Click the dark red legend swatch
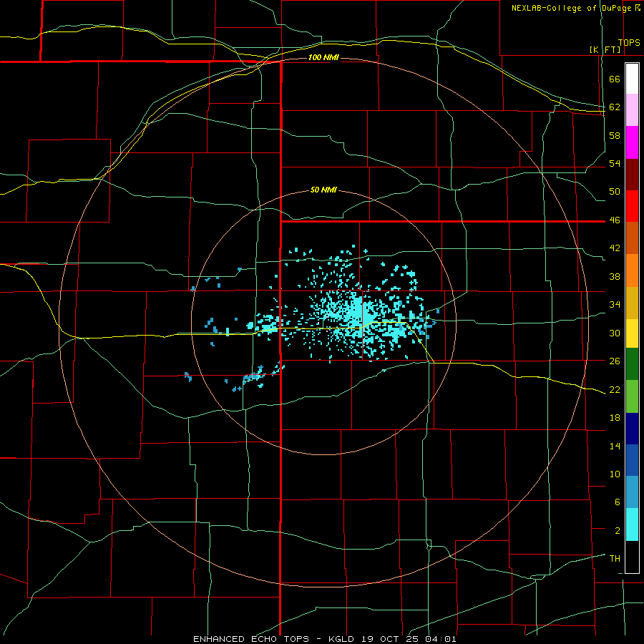Image resolution: width=644 pixels, height=644 pixels. 632,175
